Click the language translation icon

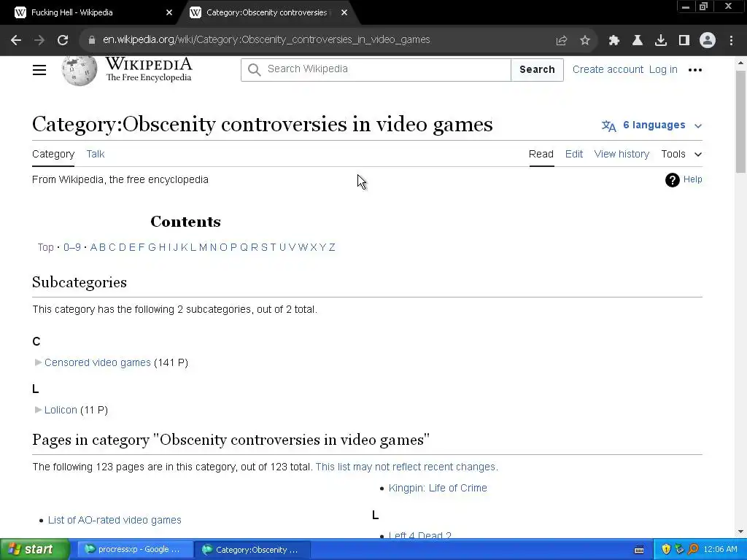click(609, 125)
